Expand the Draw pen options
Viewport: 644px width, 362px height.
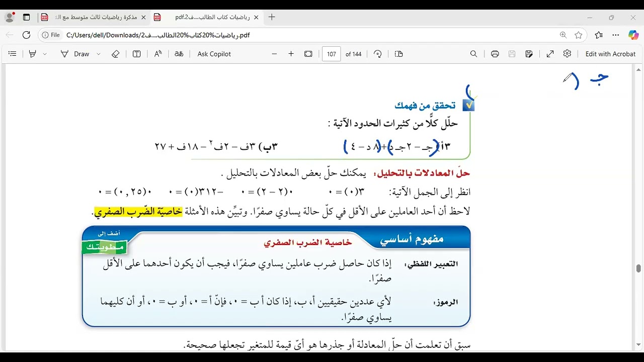(x=99, y=54)
